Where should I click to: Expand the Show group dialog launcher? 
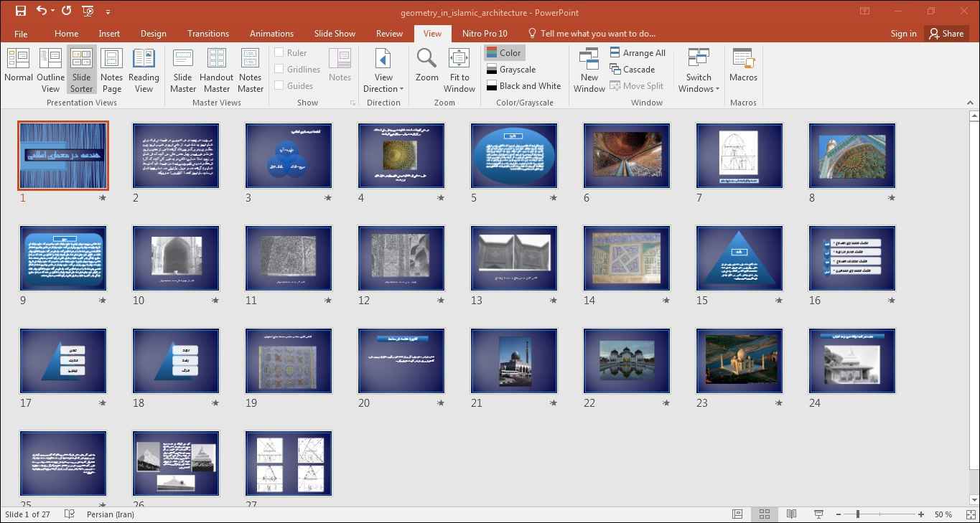[x=353, y=103]
